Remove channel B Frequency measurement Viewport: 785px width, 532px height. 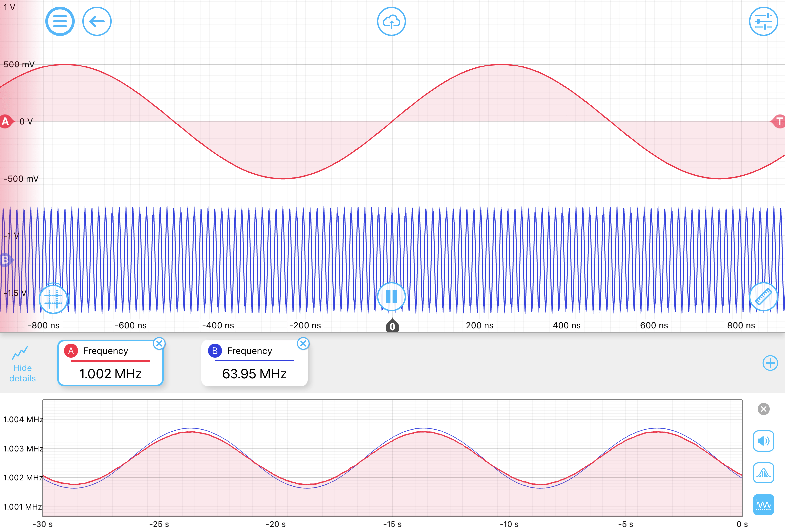pos(303,344)
